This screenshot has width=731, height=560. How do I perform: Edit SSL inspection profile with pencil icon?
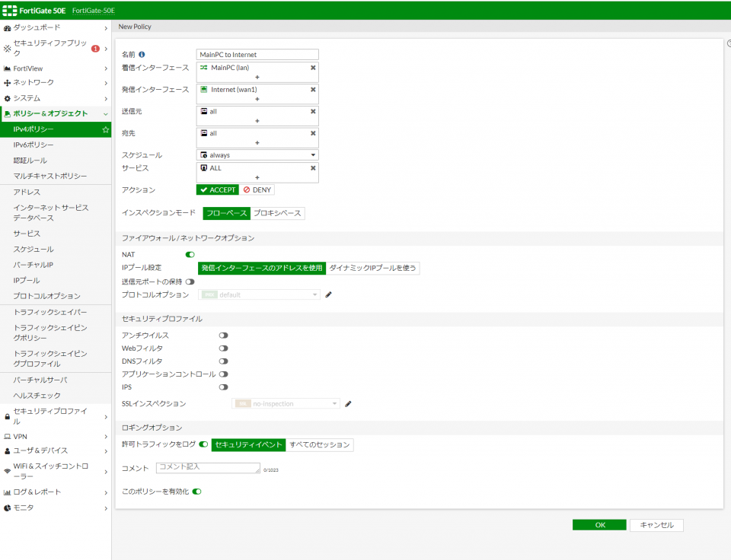pyautogui.click(x=348, y=404)
